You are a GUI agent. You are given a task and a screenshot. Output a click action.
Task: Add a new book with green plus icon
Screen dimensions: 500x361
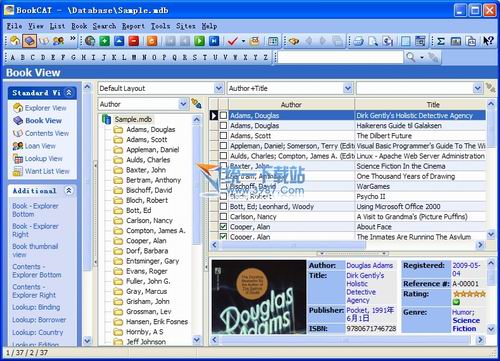click(104, 41)
